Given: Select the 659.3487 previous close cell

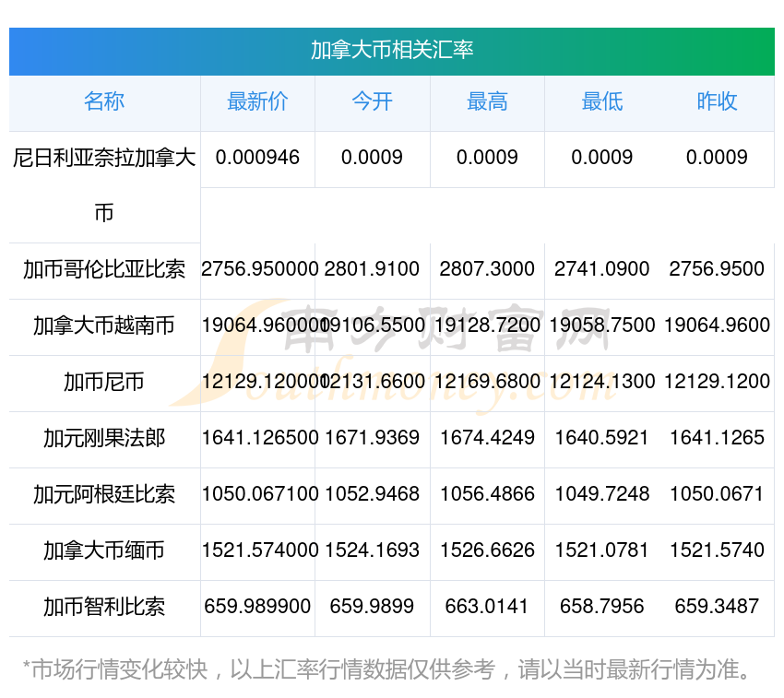Looking at the screenshot, I should click(717, 607).
